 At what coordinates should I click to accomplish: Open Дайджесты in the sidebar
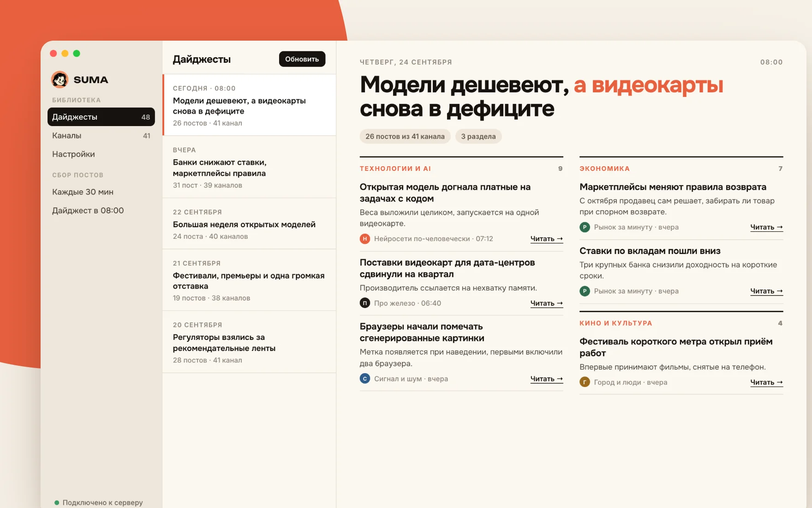click(101, 117)
